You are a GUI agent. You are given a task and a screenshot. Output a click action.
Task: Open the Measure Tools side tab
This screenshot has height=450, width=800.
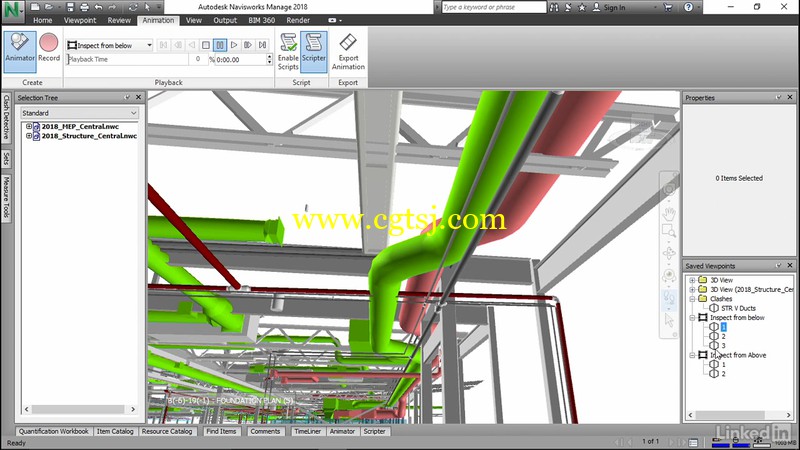(x=6, y=196)
